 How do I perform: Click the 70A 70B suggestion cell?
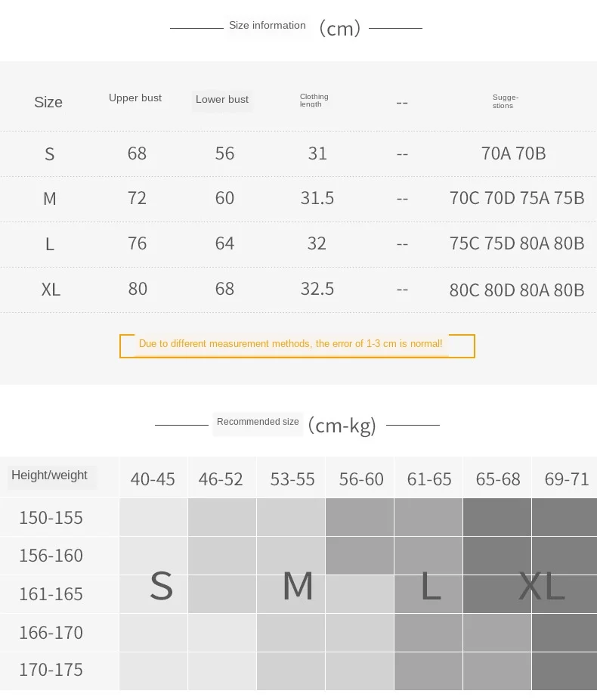click(x=513, y=153)
